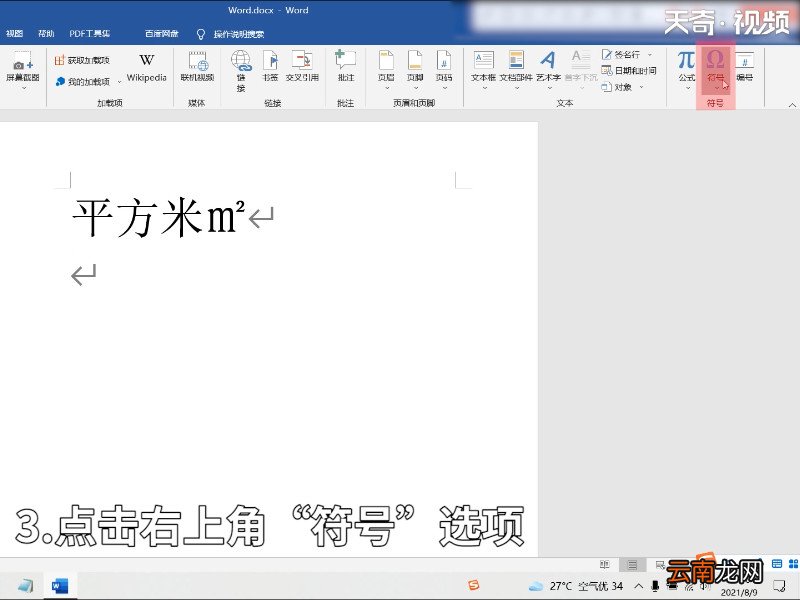Click the weather cloud icon in taskbar

point(536,586)
